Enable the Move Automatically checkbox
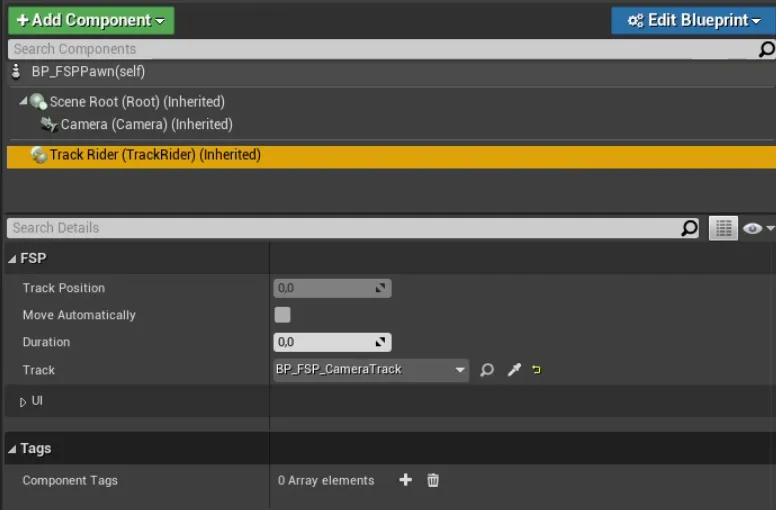Screen dimensions: 776x510 (283, 315)
